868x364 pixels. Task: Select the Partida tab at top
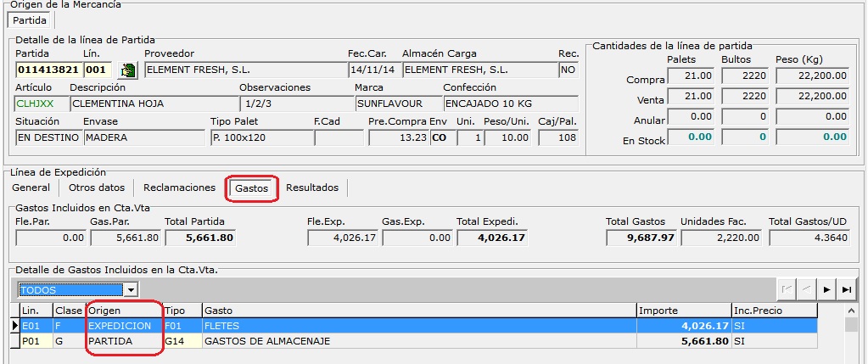tap(30, 20)
